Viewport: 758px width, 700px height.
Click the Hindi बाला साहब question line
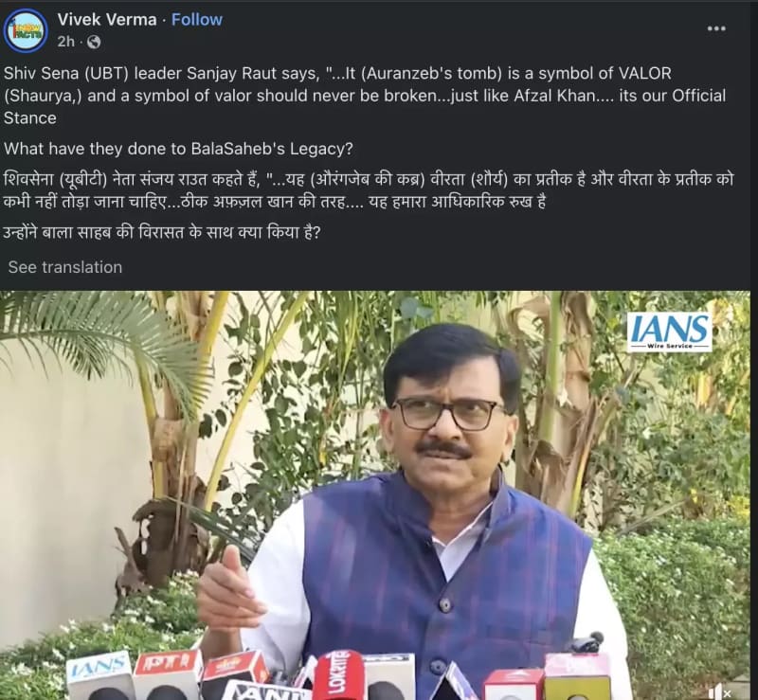pos(162,233)
